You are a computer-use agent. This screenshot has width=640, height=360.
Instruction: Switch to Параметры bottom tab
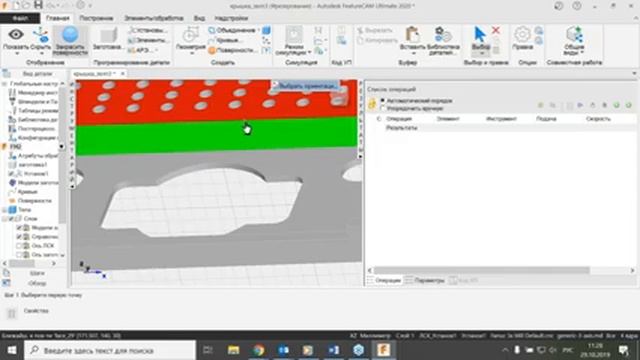pos(425,280)
